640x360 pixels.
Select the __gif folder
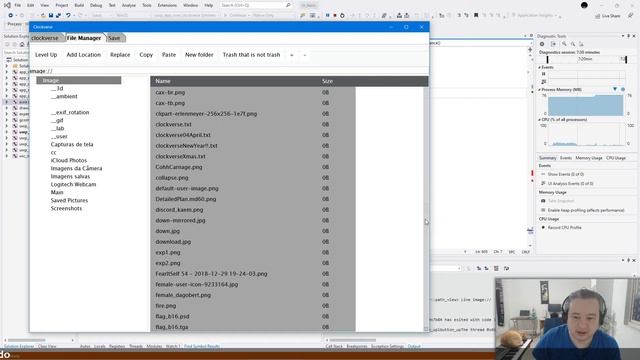[57, 120]
